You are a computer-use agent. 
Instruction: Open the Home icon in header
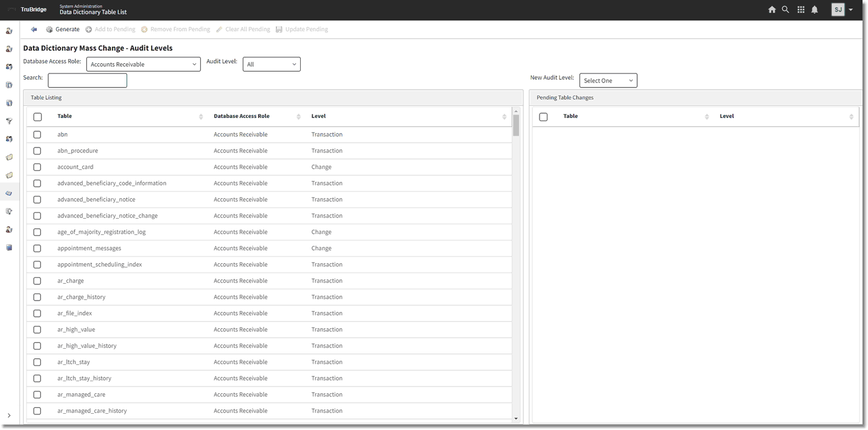(x=772, y=10)
